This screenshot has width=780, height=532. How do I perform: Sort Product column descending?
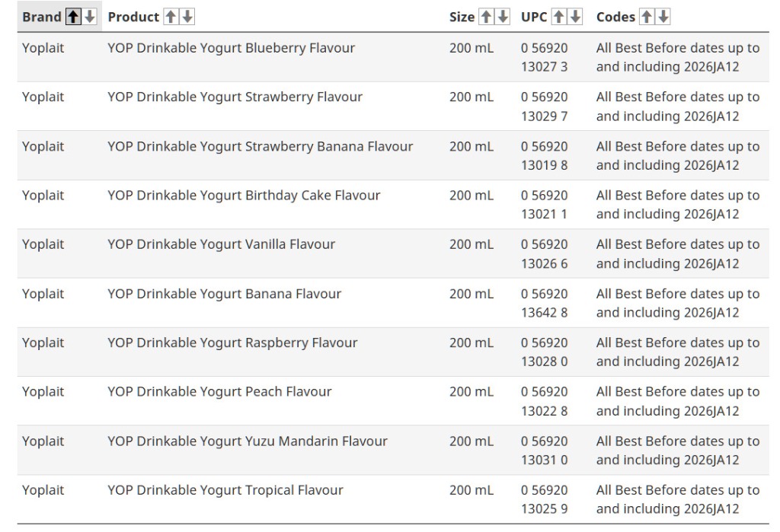click(x=187, y=17)
